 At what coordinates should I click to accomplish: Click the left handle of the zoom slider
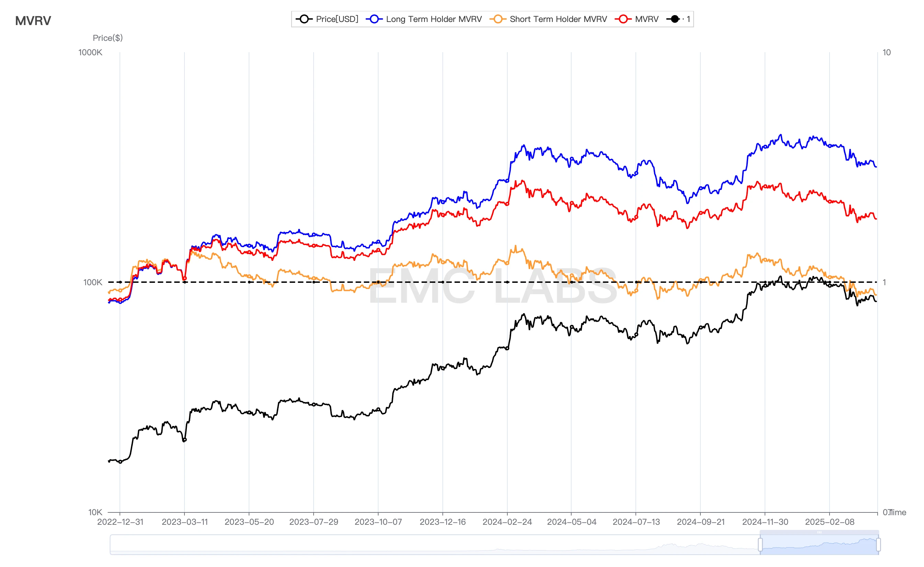760,544
